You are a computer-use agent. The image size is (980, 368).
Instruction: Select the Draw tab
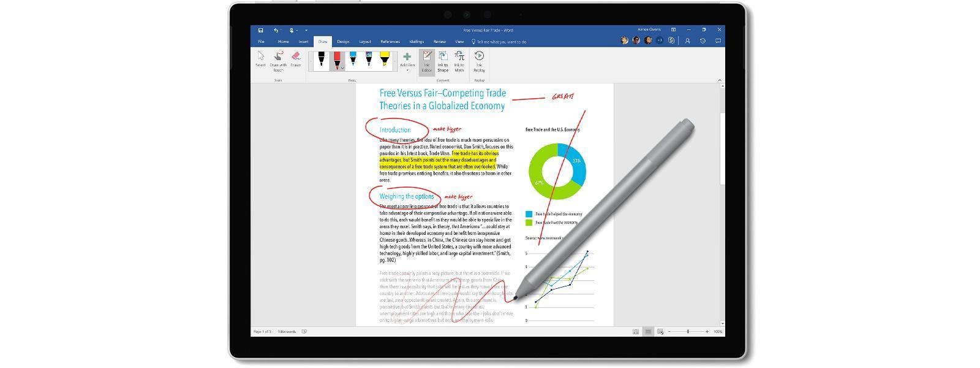pos(322,42)
